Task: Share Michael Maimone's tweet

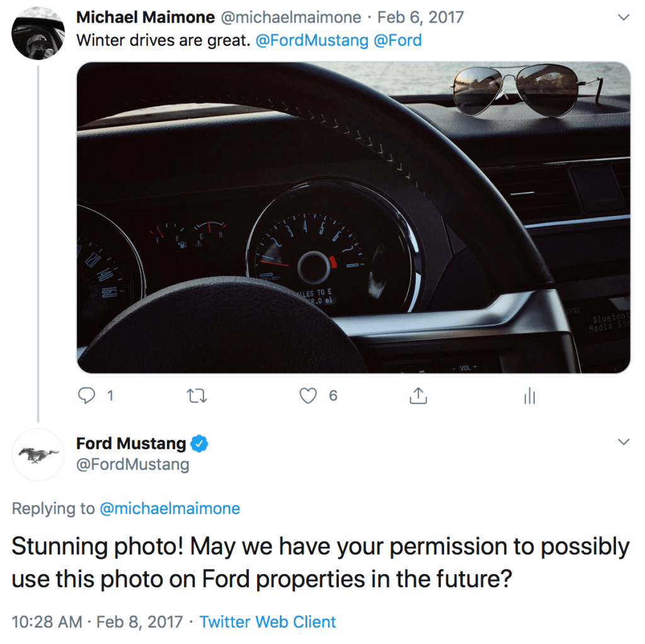Action: (x=418, y=396)
